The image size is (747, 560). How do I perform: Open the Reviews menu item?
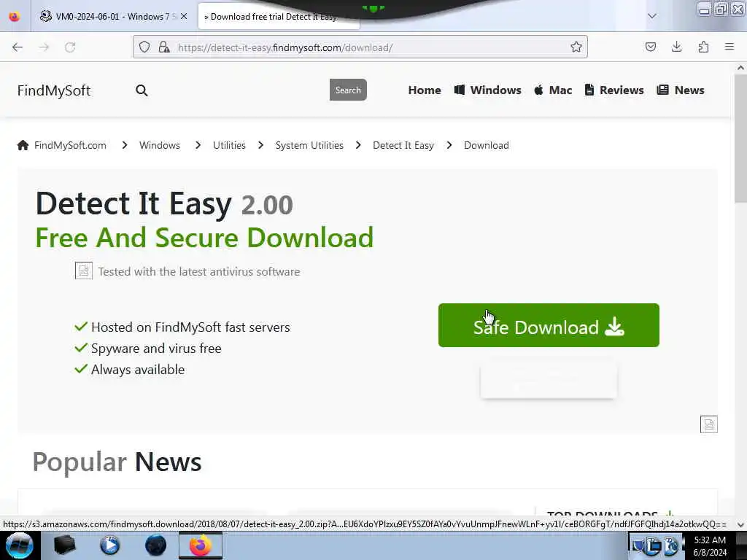pos(614,90)
